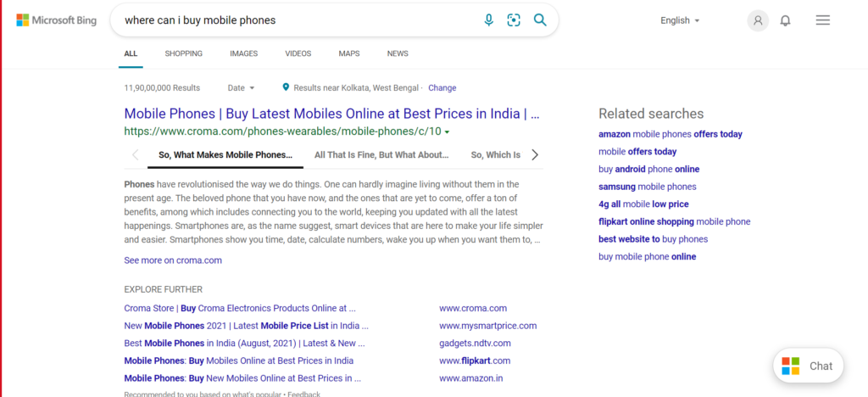Open visual search camera icon
The image size is (868, 397).
515,20
